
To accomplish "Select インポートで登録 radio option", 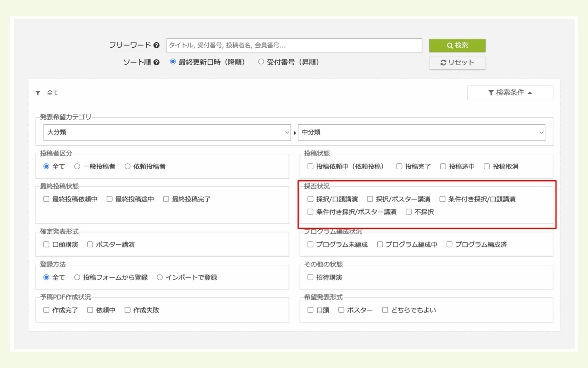I will coord(160,278).
